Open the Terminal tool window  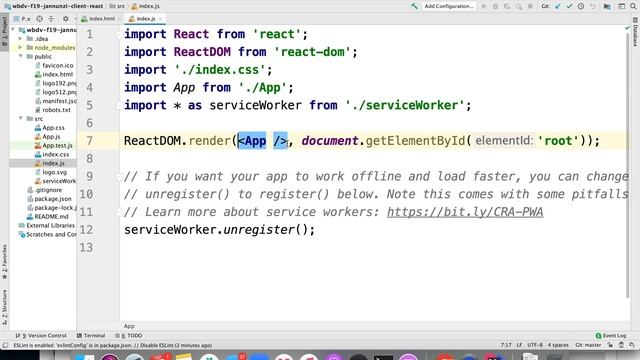point(91,336)
